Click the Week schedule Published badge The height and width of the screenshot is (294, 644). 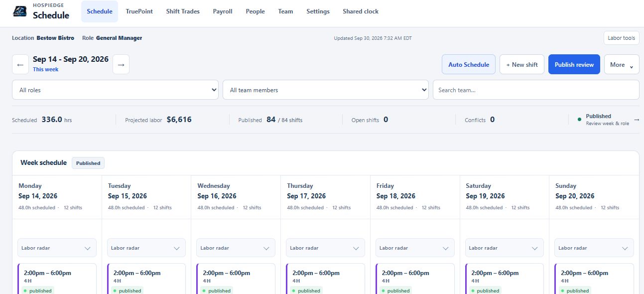pyautogui.click(x=88, y=163)
